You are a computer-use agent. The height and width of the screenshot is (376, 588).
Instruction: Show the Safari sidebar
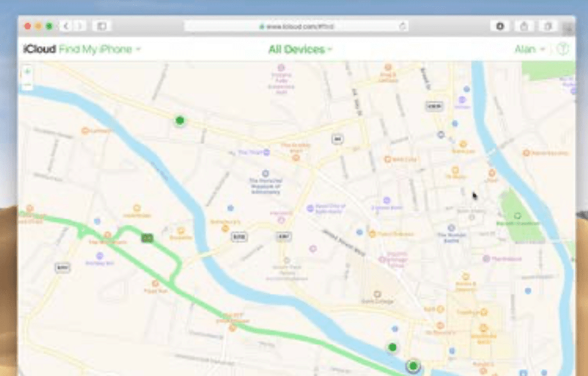pyautogui.click(x=102, y=26)
